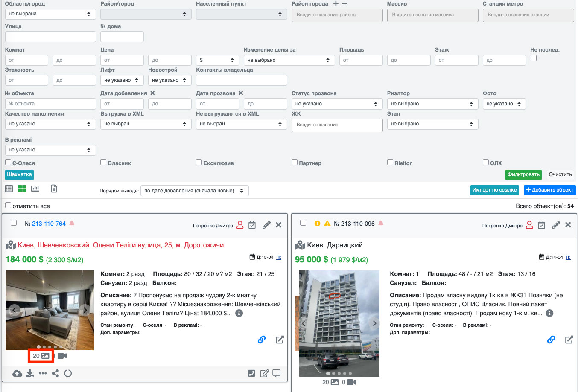This screenshot has width=578, height=392.
Task: Open the red user icon on listing 213-110-764
Action: (240, 225)
